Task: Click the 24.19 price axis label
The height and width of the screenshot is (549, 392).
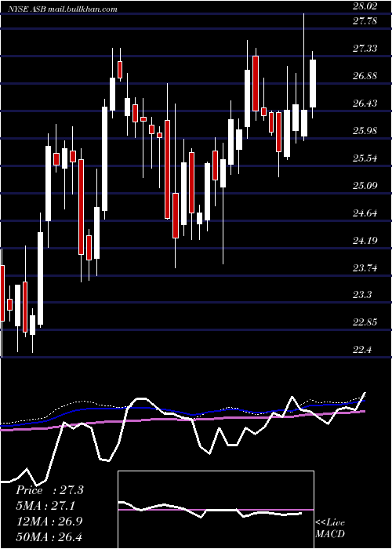Action: click(x=365, y=241)
